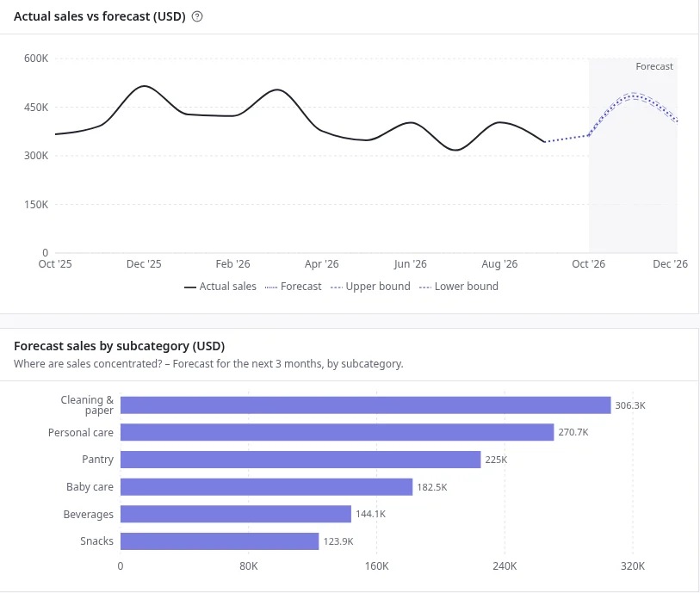The width and height of the screenshot is (700, 593).
Task: Click the 320K x-axis label
Action: click(633, 566)
